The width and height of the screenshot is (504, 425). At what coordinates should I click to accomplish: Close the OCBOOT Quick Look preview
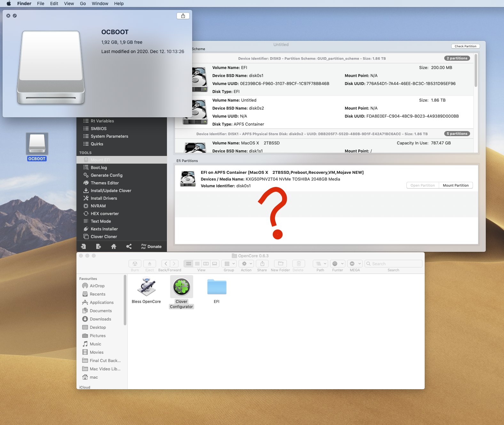[x=8, y=16]
